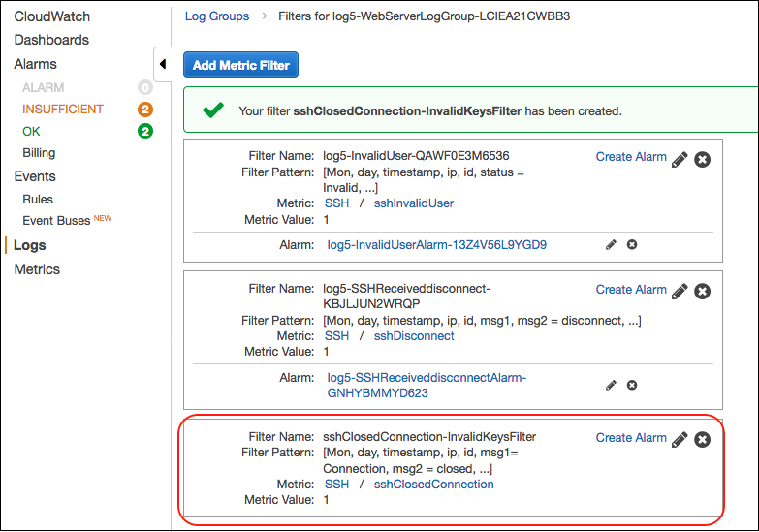
Task: Open the sshClosedConnection metric link
Action: point(433,485)
